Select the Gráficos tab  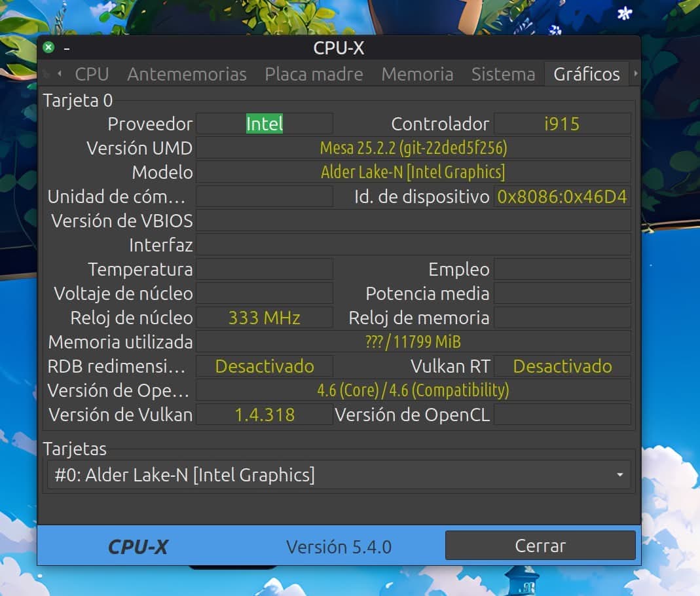tap(586, 74)
